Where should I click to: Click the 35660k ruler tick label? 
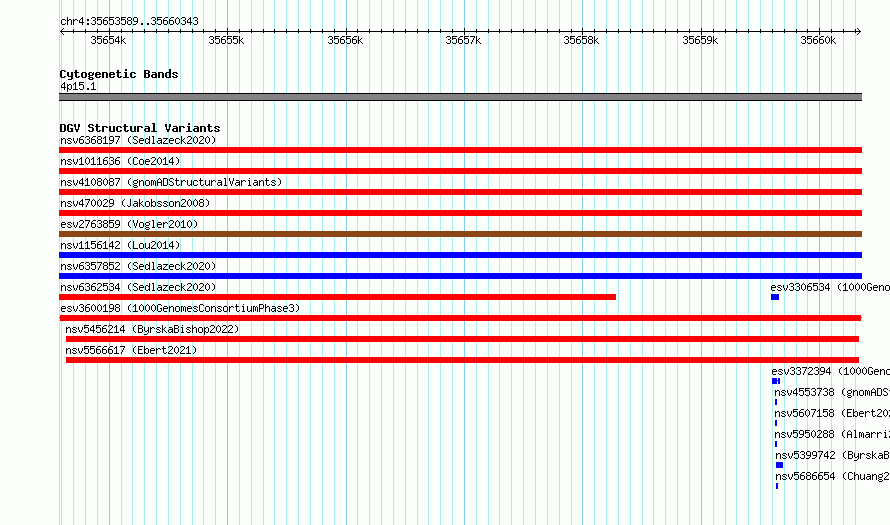tap(818, 40)
